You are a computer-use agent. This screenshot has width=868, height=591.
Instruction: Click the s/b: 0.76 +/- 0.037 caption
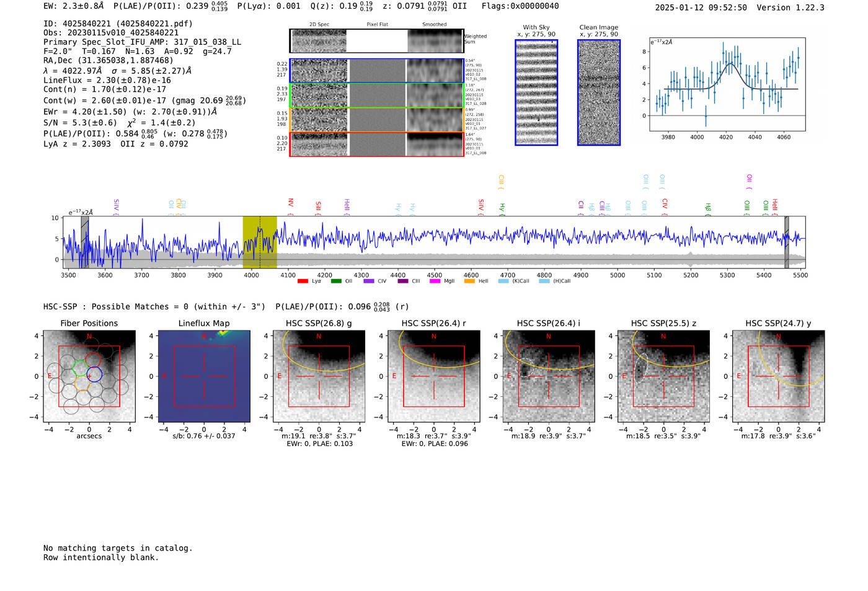coord(204,435)
